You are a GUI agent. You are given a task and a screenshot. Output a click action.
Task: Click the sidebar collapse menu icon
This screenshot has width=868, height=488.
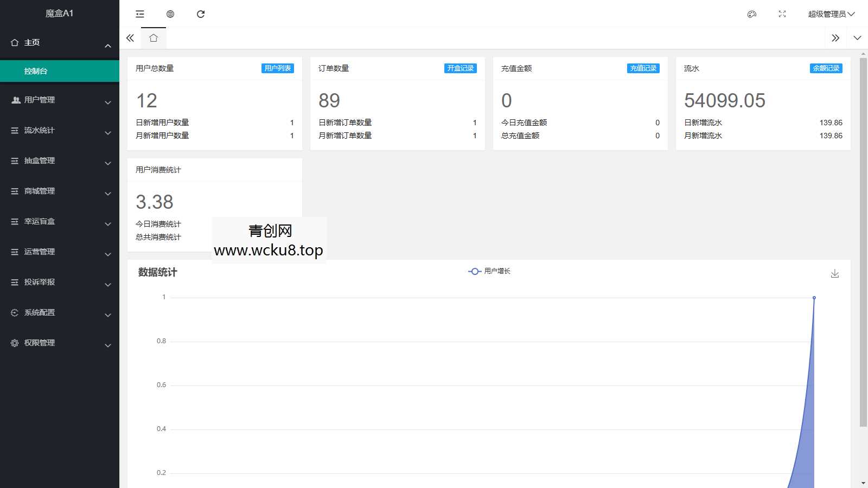click(140, 14)
